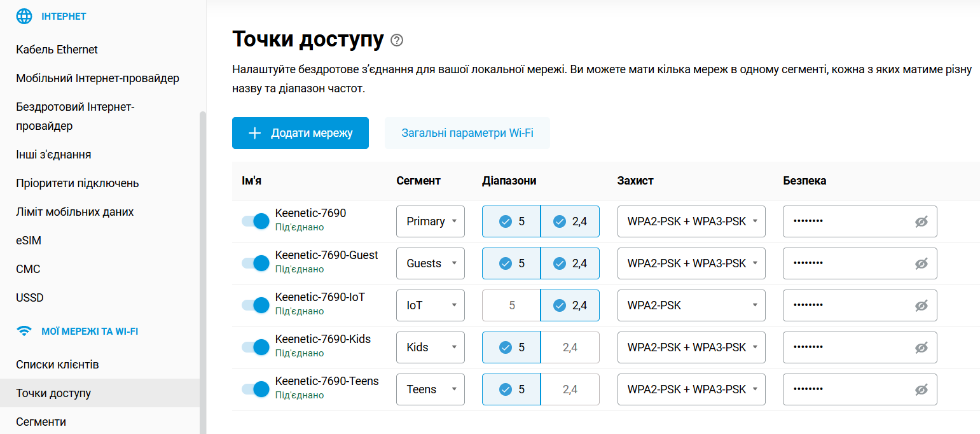The height and width of the screenshot is (434, 980).
Task: Open security type dropdown for Keenetic-7690-Kids
Action: (x=691, y=347)
